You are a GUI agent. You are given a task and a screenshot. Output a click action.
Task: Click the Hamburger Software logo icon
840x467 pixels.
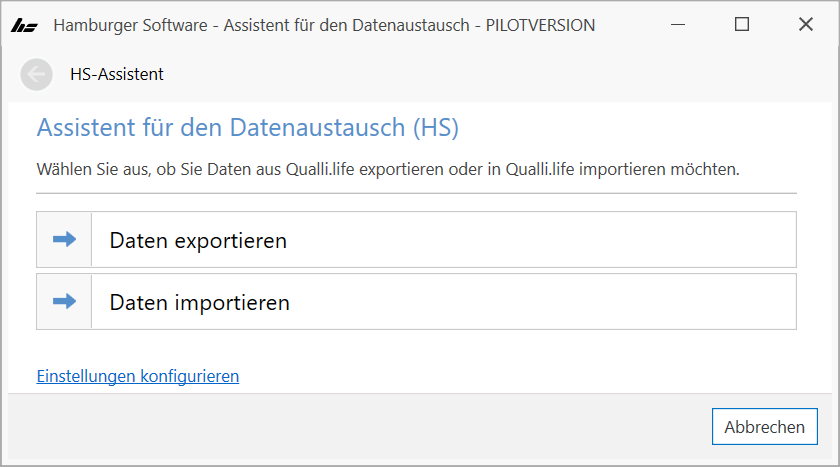(24, 26)
